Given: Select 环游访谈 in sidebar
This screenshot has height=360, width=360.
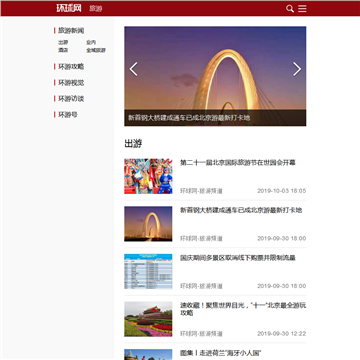Looking at the screenshot, I should (x=71, y=99).
